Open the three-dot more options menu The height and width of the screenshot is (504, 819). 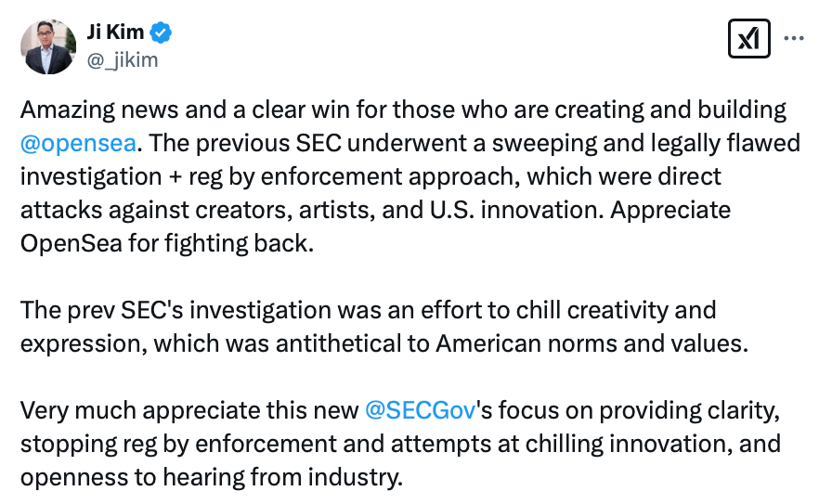794,38
